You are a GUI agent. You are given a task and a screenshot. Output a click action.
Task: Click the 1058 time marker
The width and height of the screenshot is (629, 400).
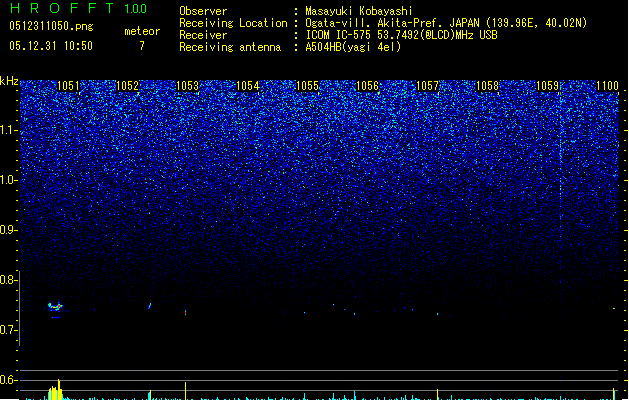[487, 85]
